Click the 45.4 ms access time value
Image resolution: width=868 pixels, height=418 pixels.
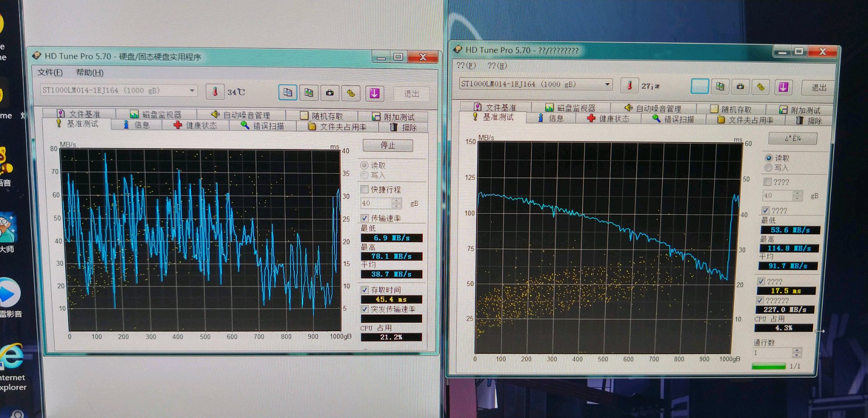[x=391, y=299]
